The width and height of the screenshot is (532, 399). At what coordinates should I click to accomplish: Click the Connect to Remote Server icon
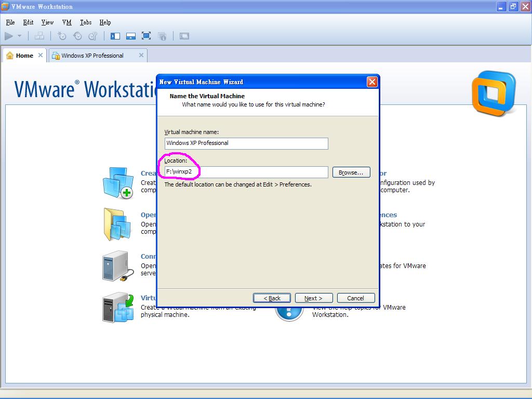pos(118,267)
